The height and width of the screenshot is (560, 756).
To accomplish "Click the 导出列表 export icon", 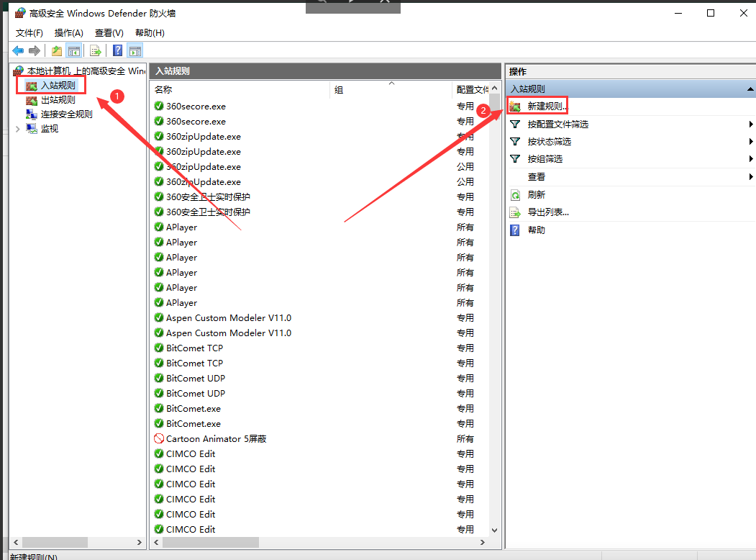I will [x=515, y=212].
